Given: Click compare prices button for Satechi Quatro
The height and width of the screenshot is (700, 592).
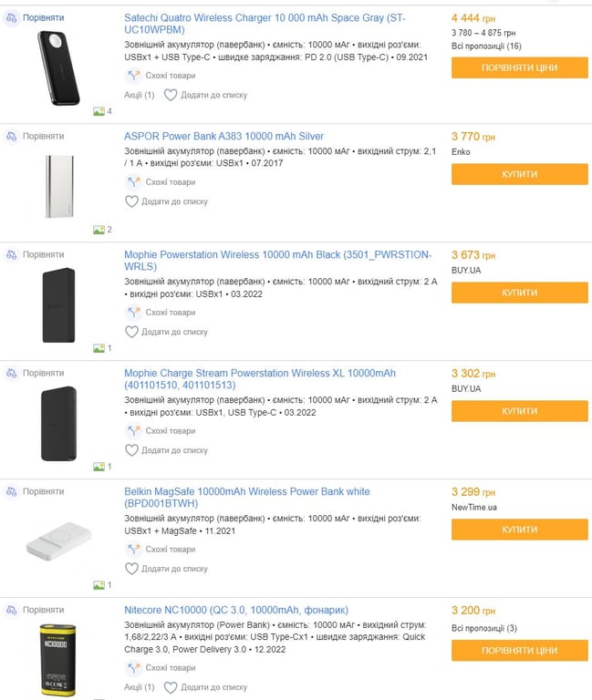Looking at the screenshot, I should [x=519, y=67].
